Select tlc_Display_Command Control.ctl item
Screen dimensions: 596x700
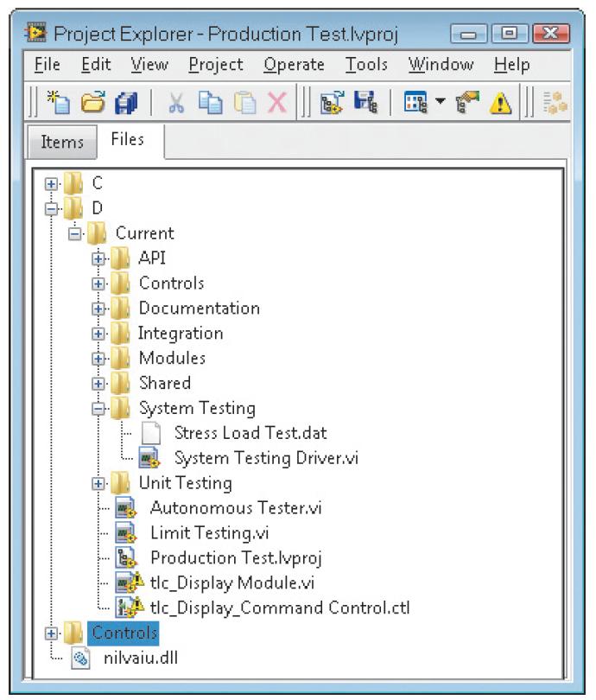[280, 608]
